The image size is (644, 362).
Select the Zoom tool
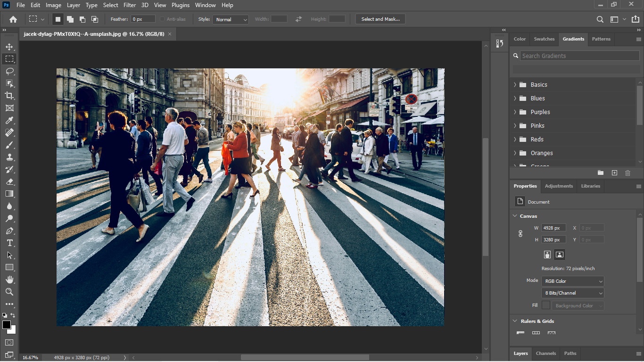(x=9, y=291)
